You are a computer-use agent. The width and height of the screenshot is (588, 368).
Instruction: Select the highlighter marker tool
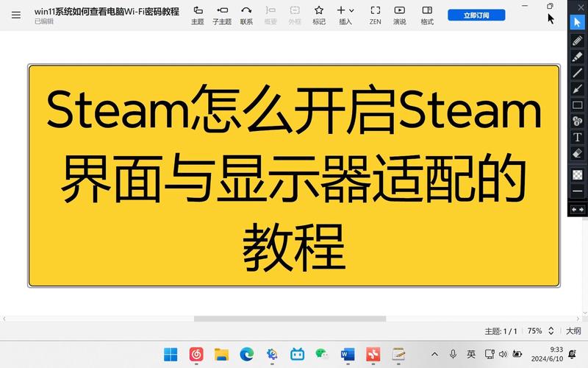click(578, 57)
